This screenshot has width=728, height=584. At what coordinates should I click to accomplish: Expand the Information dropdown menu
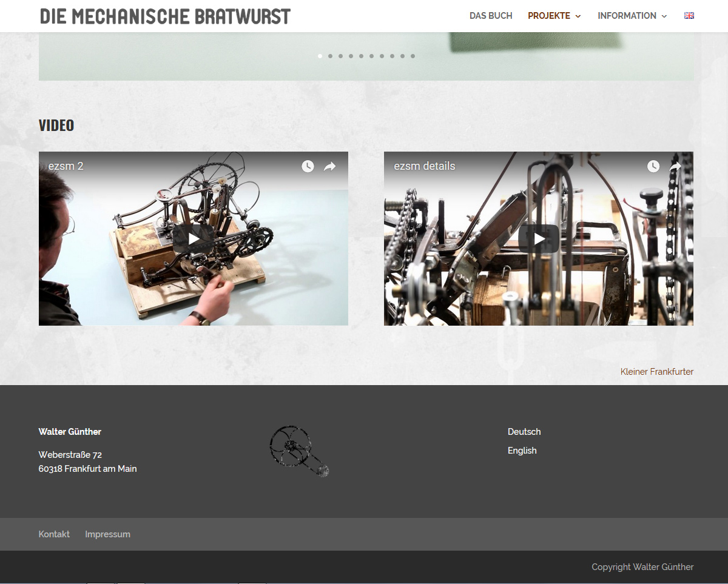[x=632, y=16]
